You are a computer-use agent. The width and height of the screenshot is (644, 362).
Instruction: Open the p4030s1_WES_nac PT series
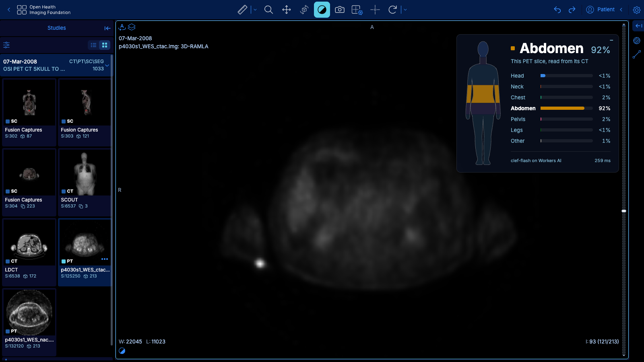click(29, 322)
